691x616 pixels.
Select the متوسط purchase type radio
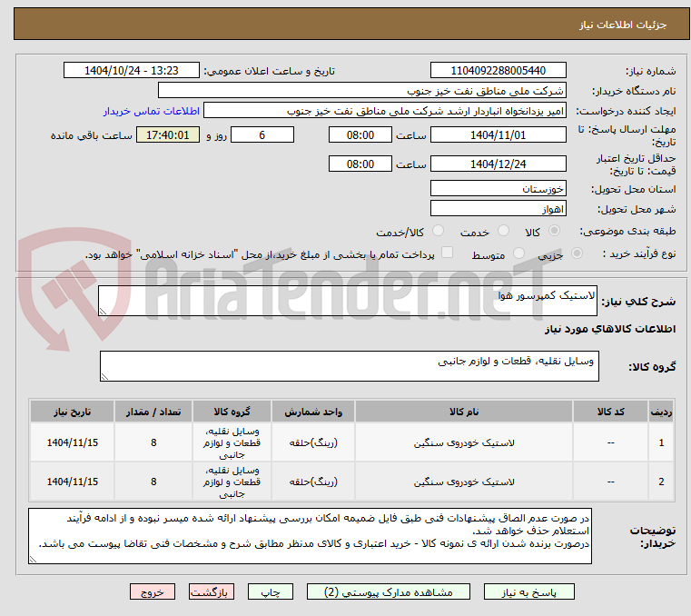click(519, 253)
